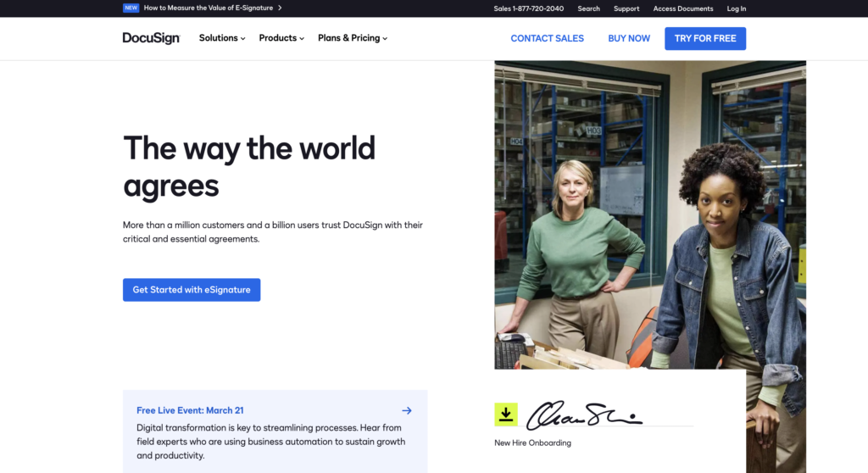Click the TRY FOR FREE button

coord(705,38)
